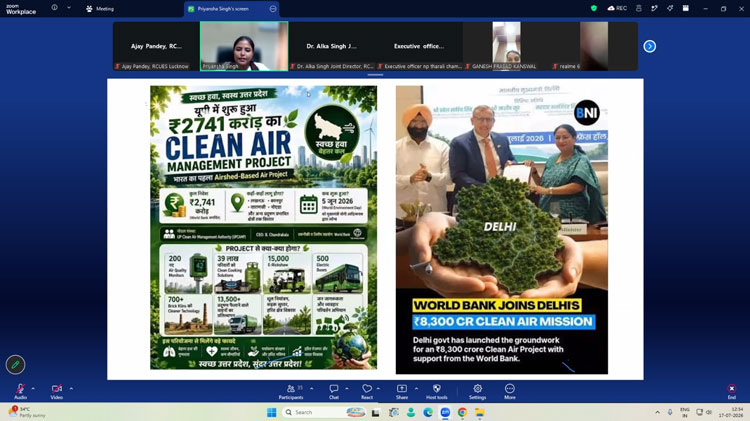Start camera using Video button
Image resolution: width=750 pixels, height=421 pixels.
pos(56,391)
